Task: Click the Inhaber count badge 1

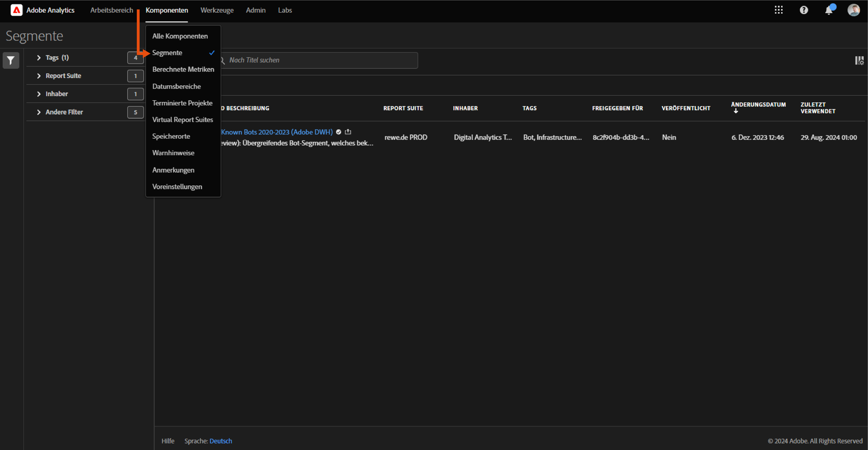Action: (135, 94)
